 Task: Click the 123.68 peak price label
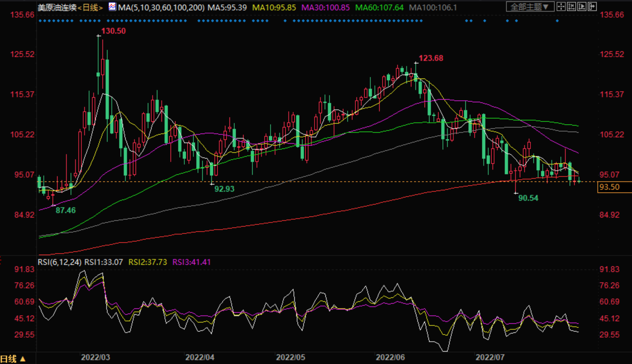tap(431, 58)
